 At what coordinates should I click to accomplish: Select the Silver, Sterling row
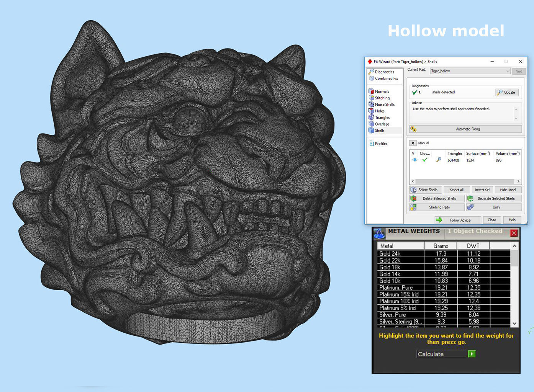point(444,322)
